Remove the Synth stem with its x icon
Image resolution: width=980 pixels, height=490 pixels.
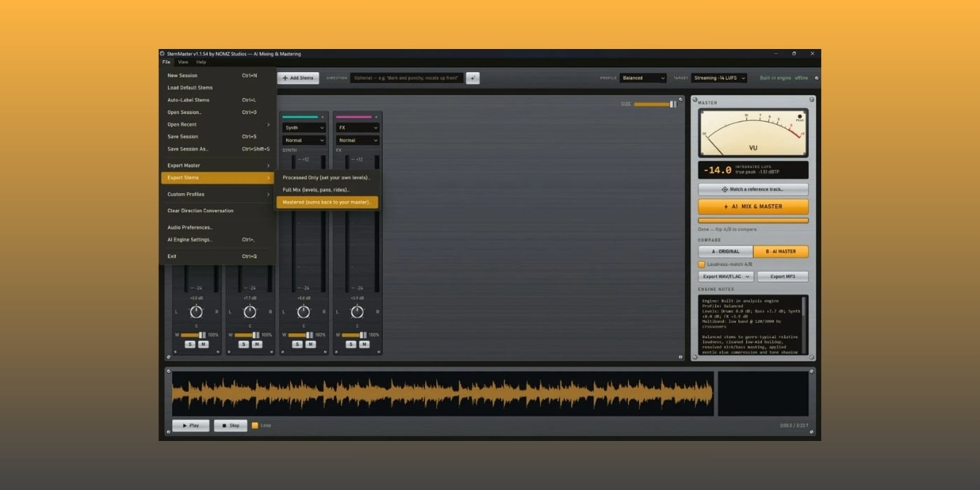coord(322,117)
